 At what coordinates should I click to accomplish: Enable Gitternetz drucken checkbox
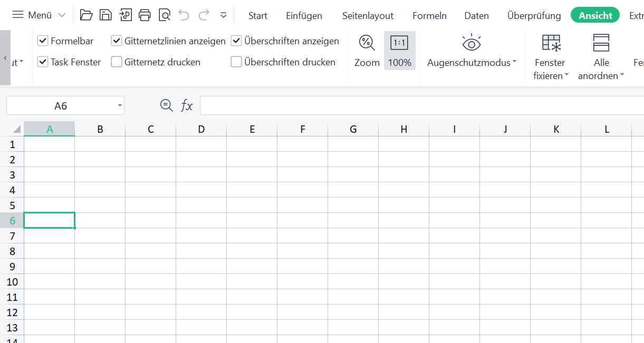(x=117, y=62)
